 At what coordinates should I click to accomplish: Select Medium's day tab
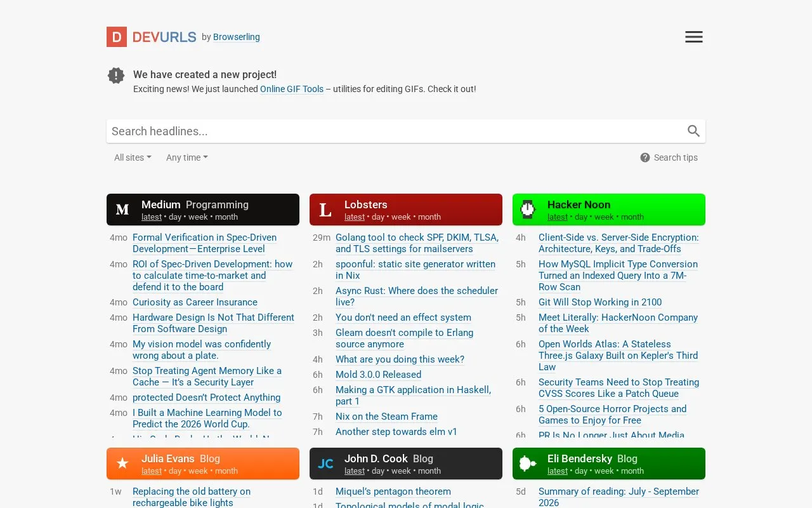pyautogui.click(x=175, y=217)
